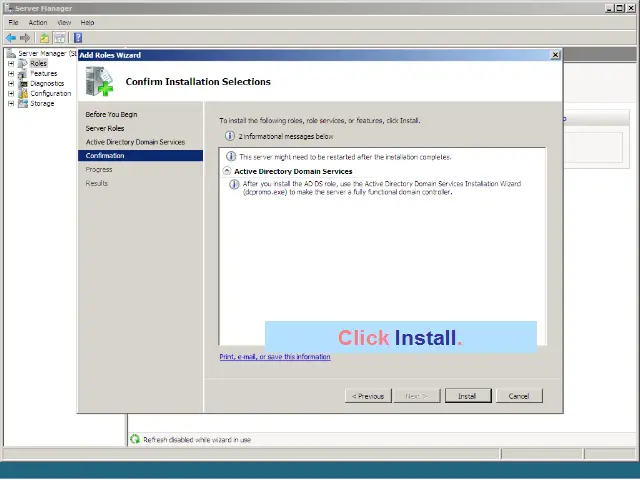Click 'Confirm Installation Selections' heading
Image resolution: width=640 pixels, height=480 pixels.
[198, 82]
